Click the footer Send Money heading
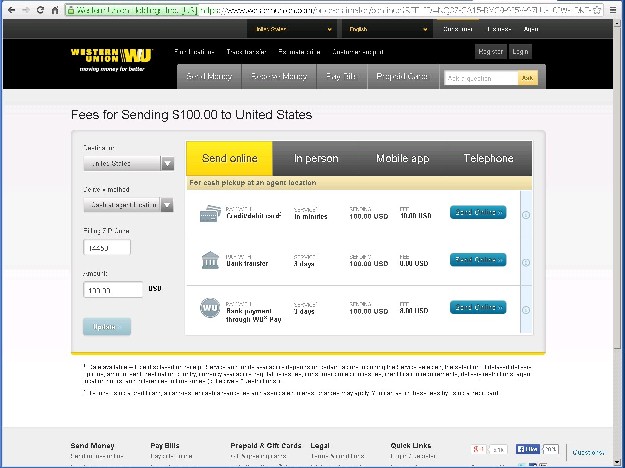The image size is (625, 468). (92, 445)
